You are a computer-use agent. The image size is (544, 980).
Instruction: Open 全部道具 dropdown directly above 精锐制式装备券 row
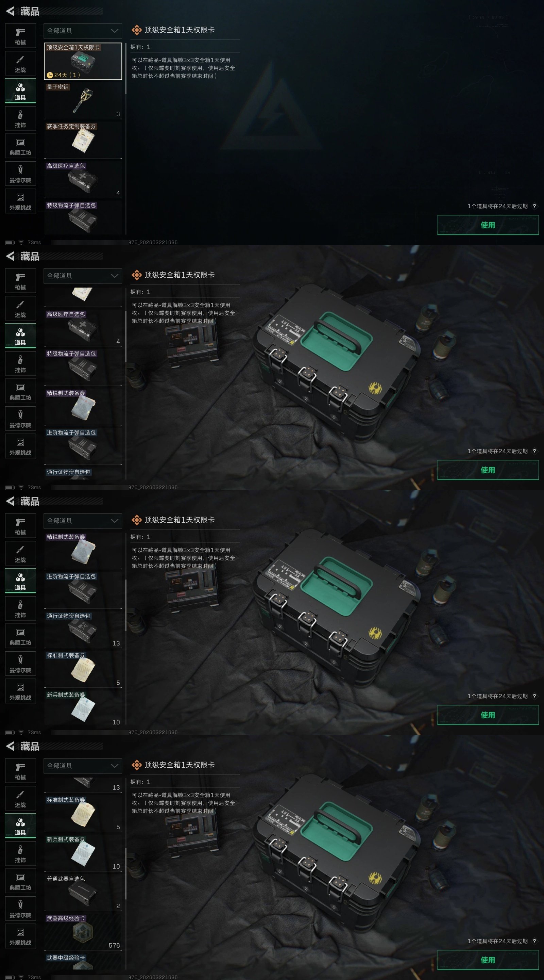[83, 521]
